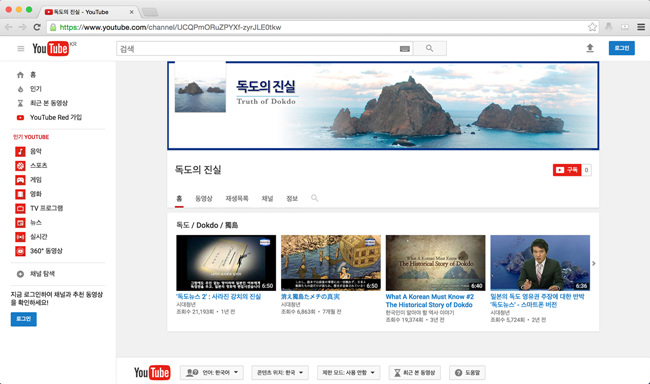Click next arrow of video shelf
Screen dimensions: 650x384
594,263
